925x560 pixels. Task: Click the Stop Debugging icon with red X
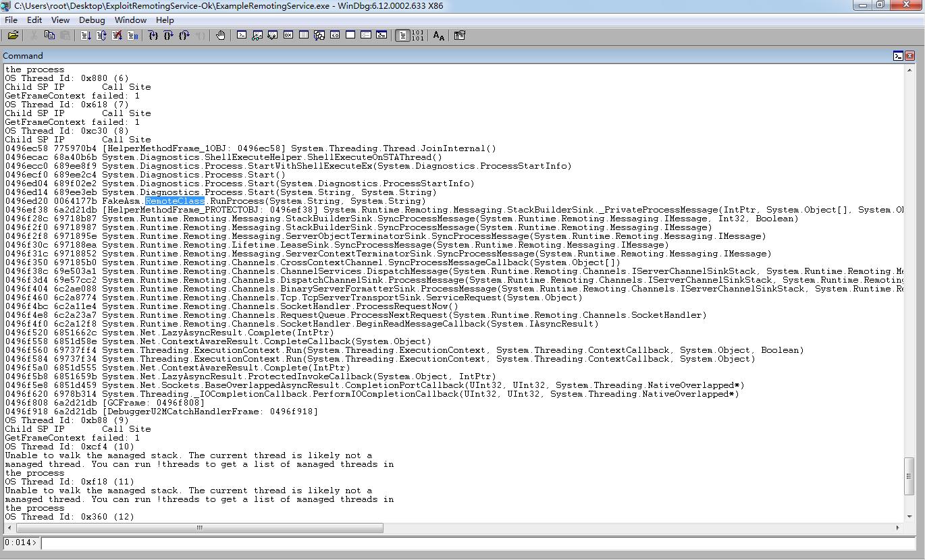pyautogui.click(x=117, y=35)
